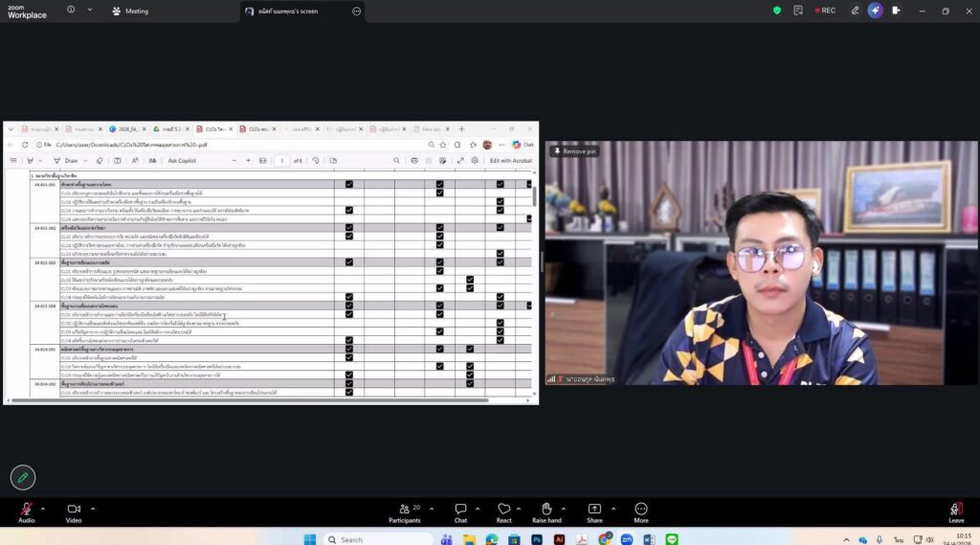Click the Share screen icon

tap(594, 511)
